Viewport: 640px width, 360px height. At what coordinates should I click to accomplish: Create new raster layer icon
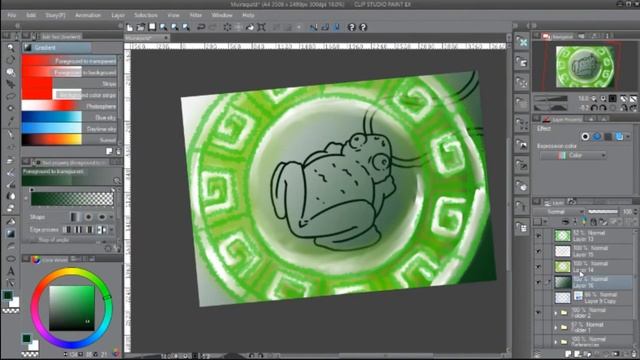[568, 354]
